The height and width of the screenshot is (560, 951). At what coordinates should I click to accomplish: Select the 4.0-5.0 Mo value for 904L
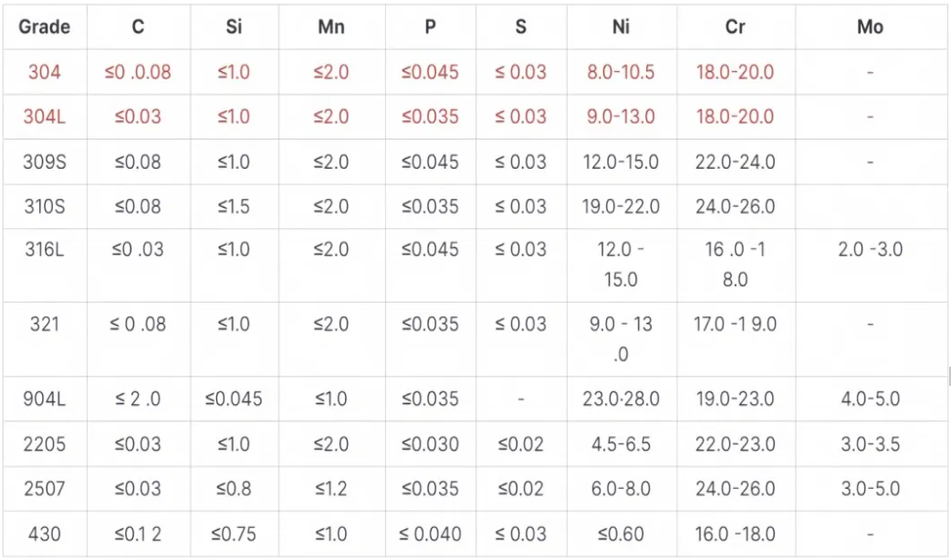click(x=870, y=399)
